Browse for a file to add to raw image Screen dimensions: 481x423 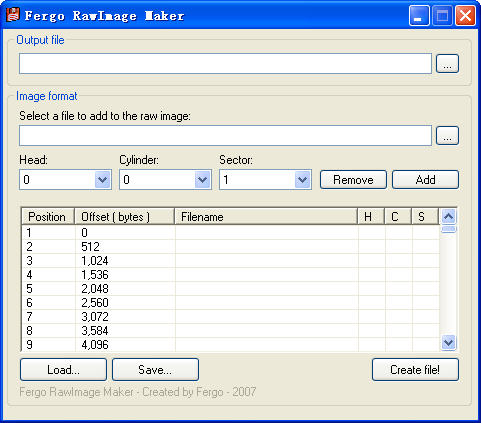(447, 136)
